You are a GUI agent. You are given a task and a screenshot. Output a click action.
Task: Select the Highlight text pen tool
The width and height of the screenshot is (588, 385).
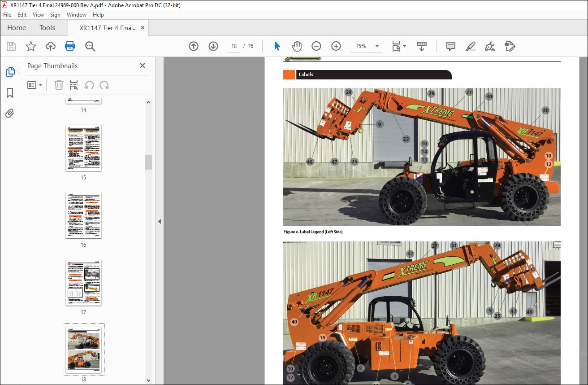[471, 46]
